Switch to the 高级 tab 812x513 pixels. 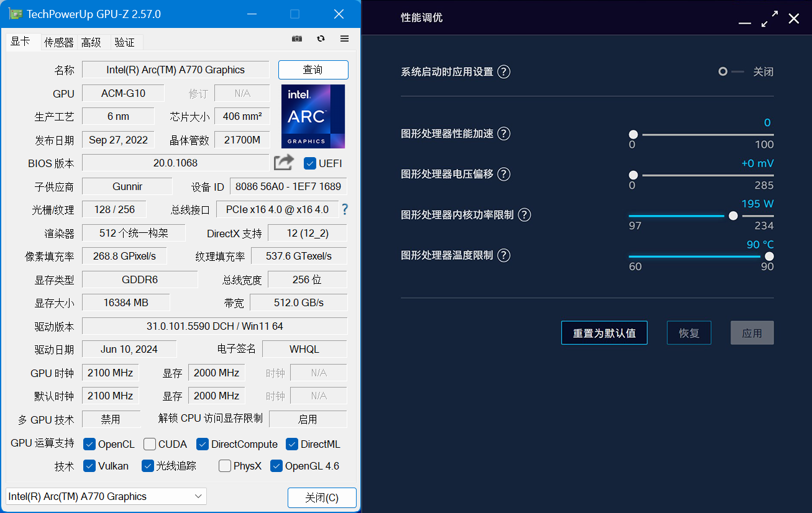(x=91, y=42)
